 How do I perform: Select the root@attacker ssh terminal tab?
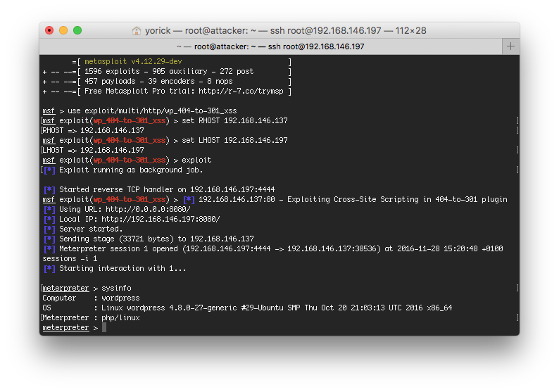tap(270, 46)
